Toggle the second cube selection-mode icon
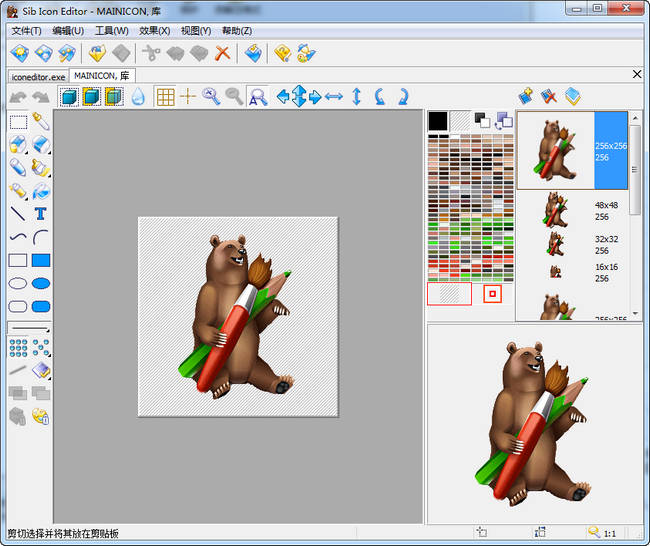 (92, 97)
